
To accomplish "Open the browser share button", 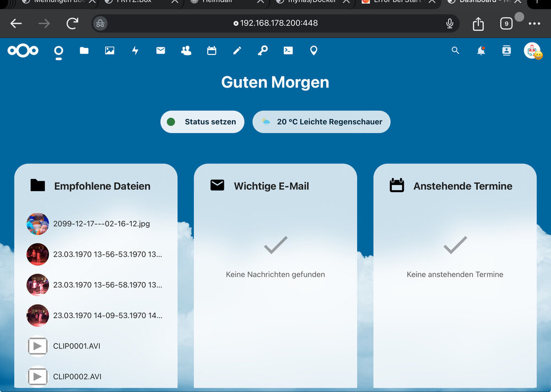I will pos(478,24).
